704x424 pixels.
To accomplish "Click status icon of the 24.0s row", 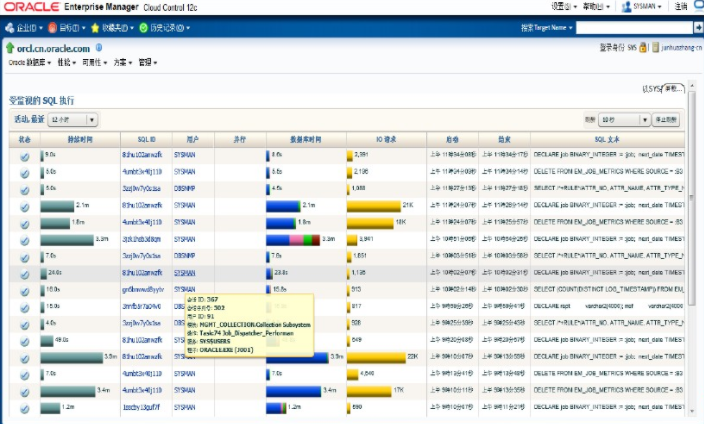I will pyautogui.click(x=25, y=274).
